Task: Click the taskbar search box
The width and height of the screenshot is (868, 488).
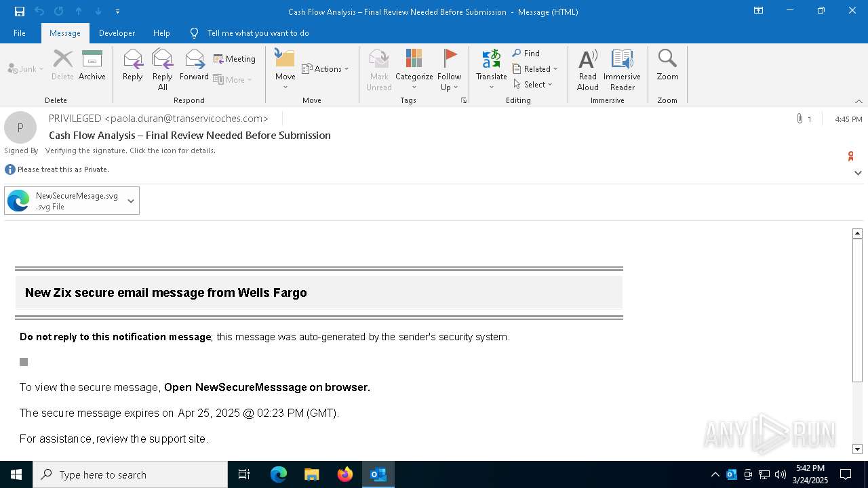Action: [x=130, y=474]
